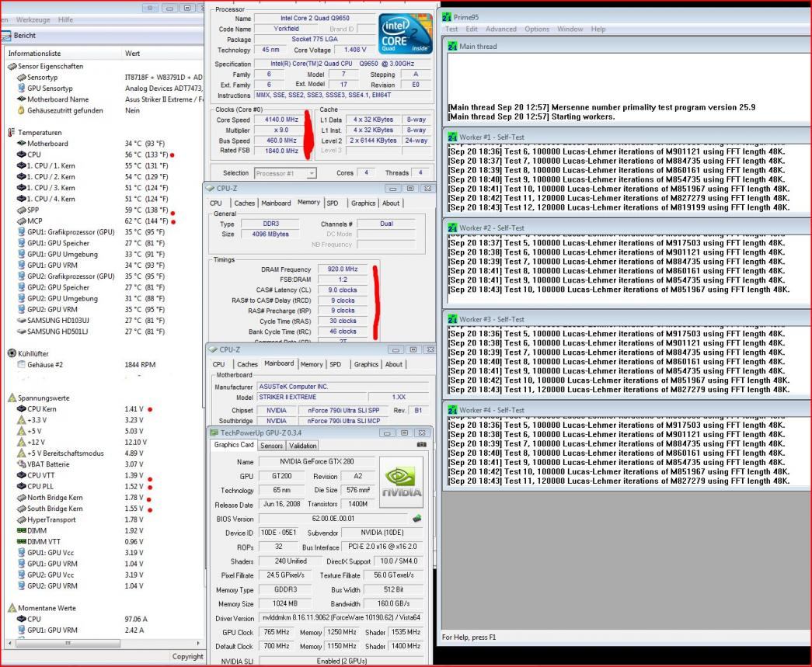Screen dimensions: 812x667
Task: Open the Processor #1 selection dropdown
Action: pos(312,173)
